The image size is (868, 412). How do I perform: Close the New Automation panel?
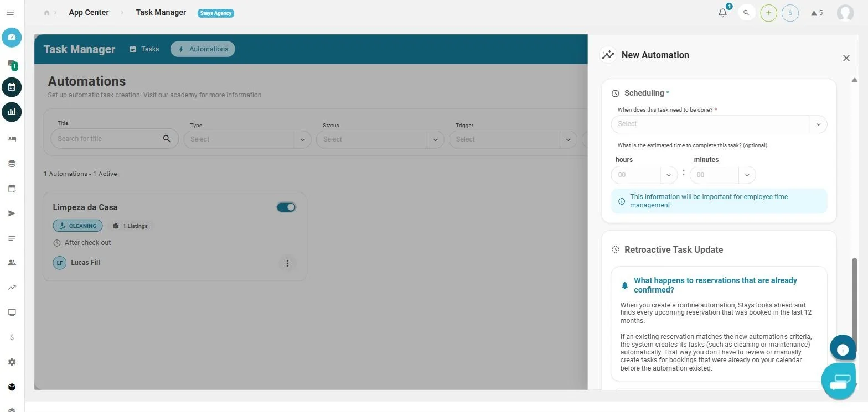tap(846, 58)
